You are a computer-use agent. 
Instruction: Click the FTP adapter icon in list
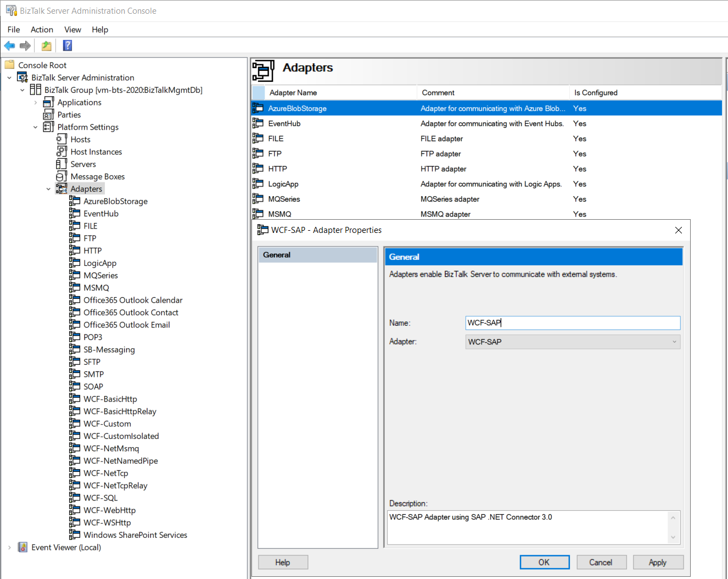pyautogui.click(x=258, y=153)
